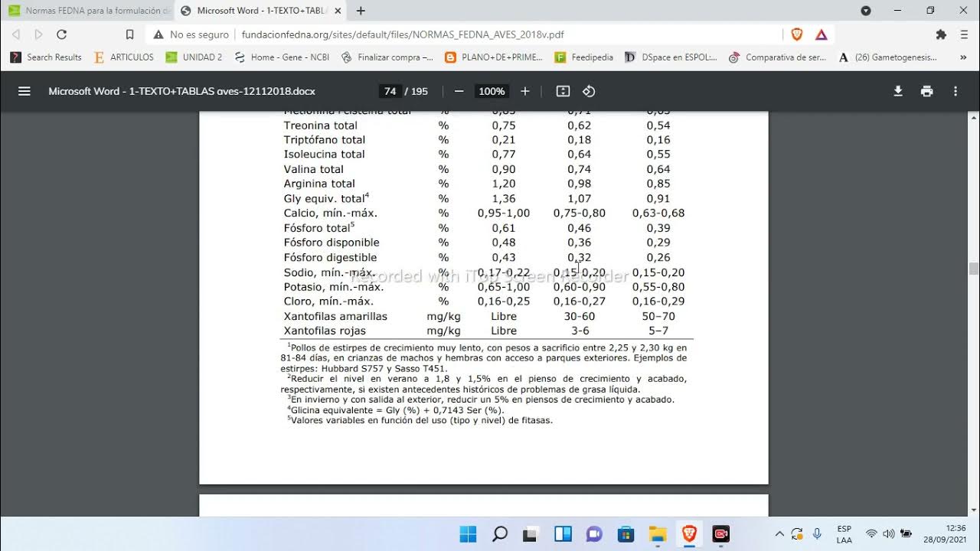Print the PDF document

(x=927, y=91)
